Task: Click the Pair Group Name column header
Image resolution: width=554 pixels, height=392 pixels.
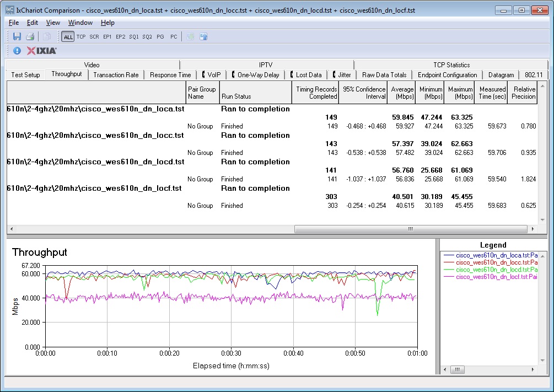Action: [x=203, y=93]
